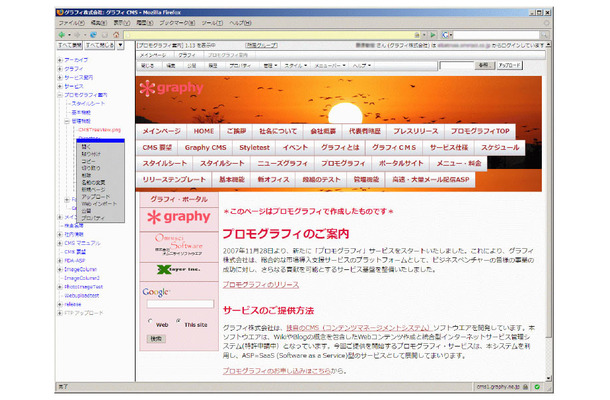Click the browser Reload icon
Viewport: 610px width, 400px height.
click(93, 35)
